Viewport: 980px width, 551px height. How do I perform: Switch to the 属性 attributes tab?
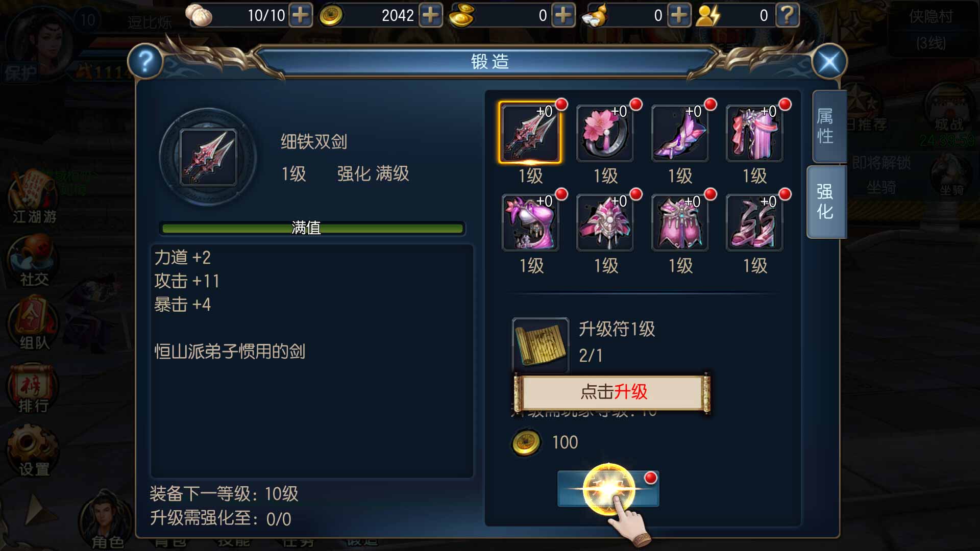826,126
